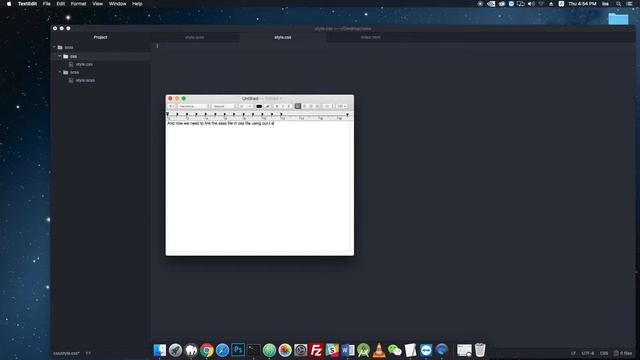Open QuickTime Player icon in Dock

(x=300, y=350)
